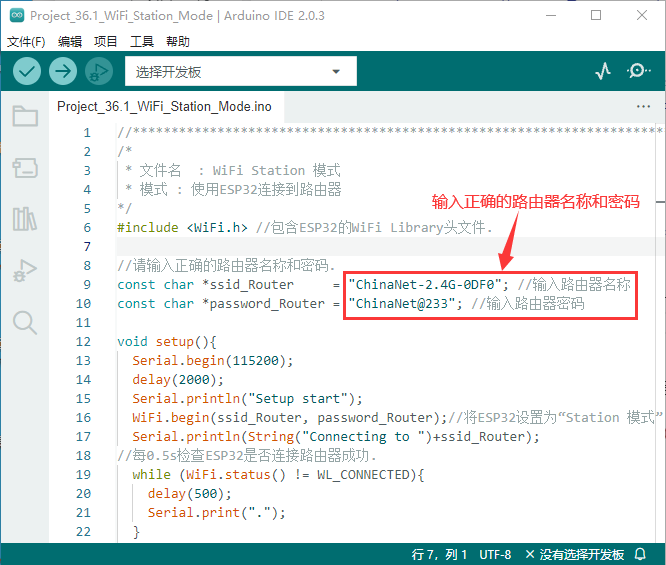Open the Sketchbook folder panel

click(x=25, y=117)
